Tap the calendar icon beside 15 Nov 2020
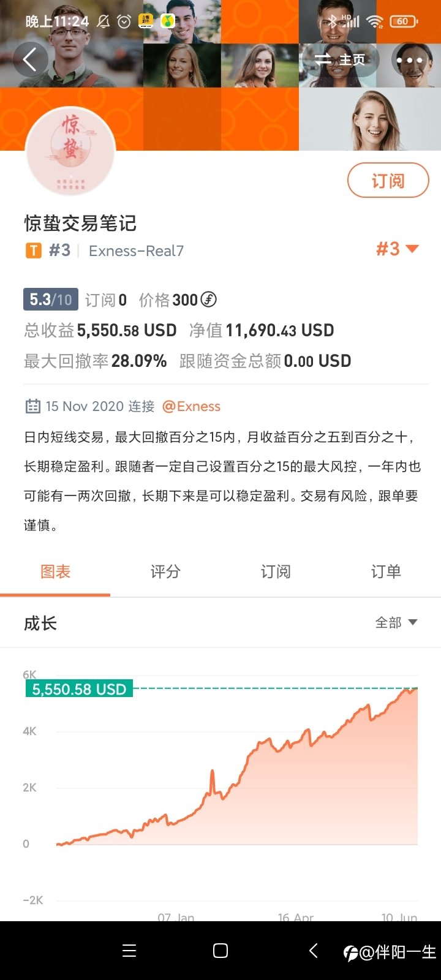The height and width of the screenshot is (980, 441). [32, 406]
